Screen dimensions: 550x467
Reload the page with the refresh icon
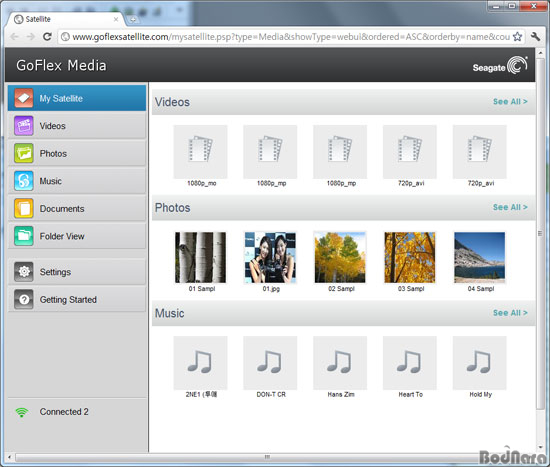47,36
